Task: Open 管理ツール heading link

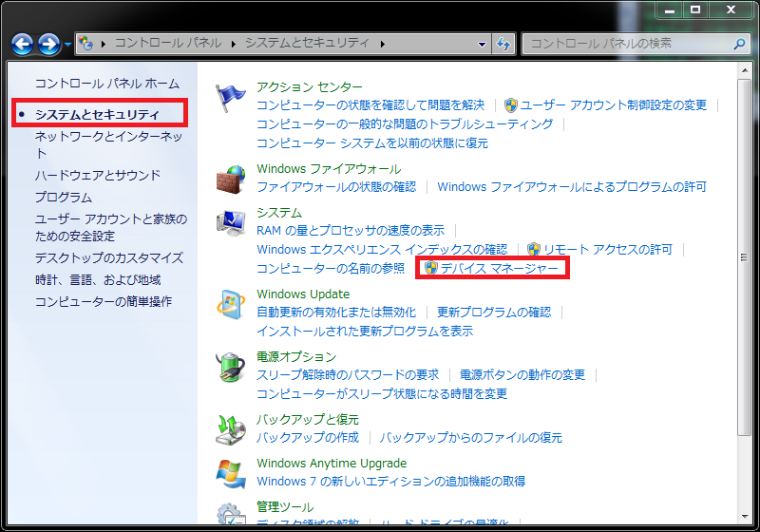Action: tap(285, 506)
